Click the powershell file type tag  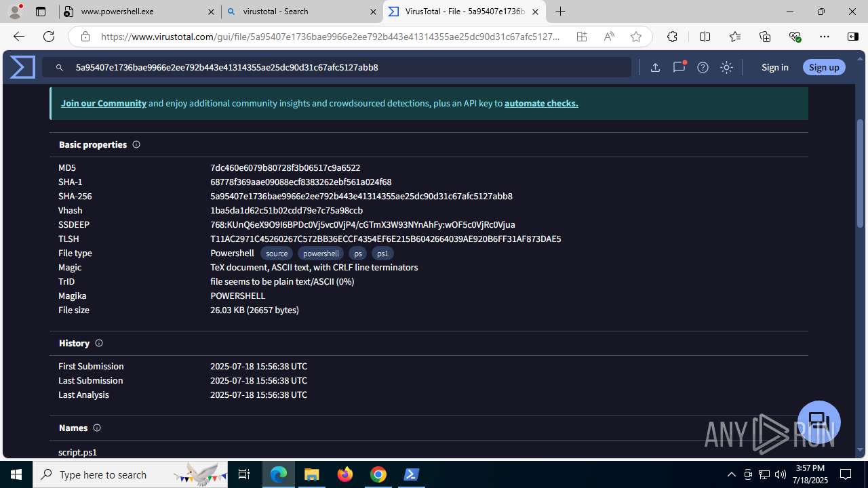(321, 253)
